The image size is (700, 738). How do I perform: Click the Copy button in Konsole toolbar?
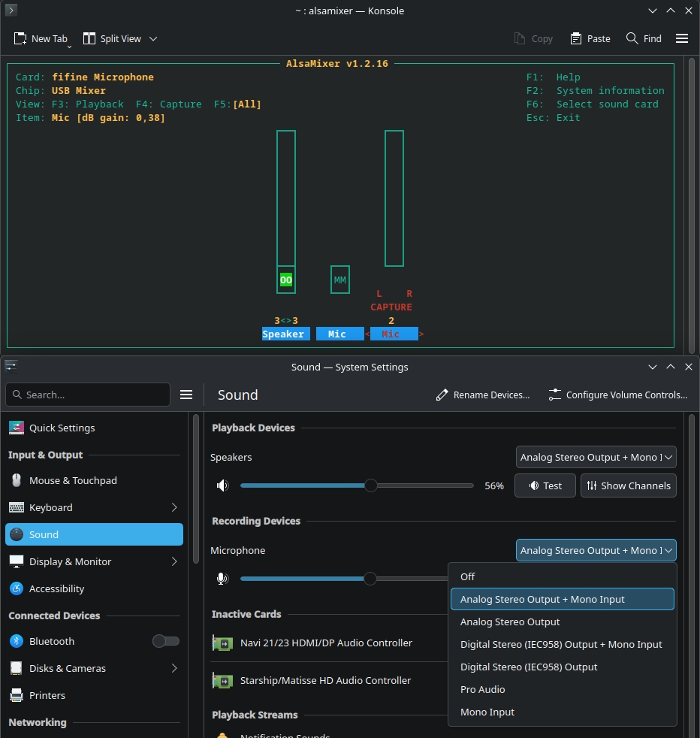(x=533, y=38)
